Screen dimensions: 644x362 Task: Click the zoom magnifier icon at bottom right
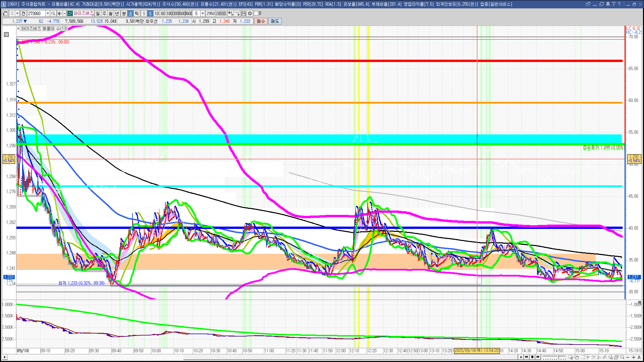tap(622, 357)
